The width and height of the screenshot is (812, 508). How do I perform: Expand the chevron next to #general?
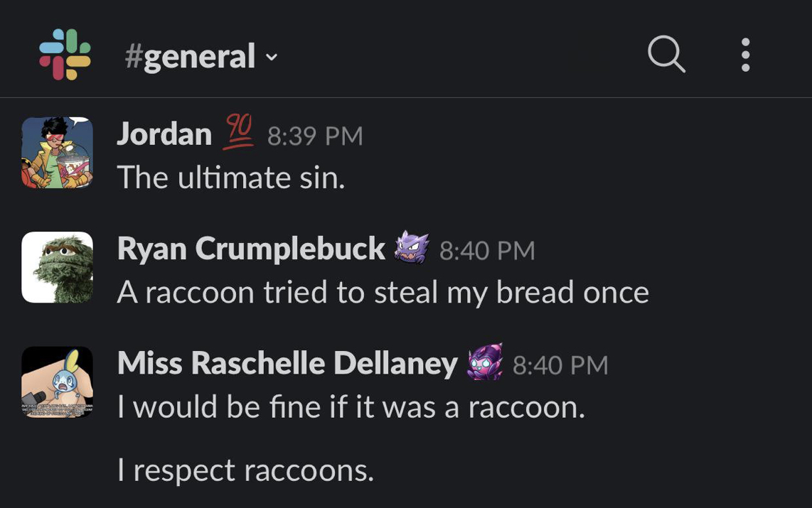pos(272,57)
